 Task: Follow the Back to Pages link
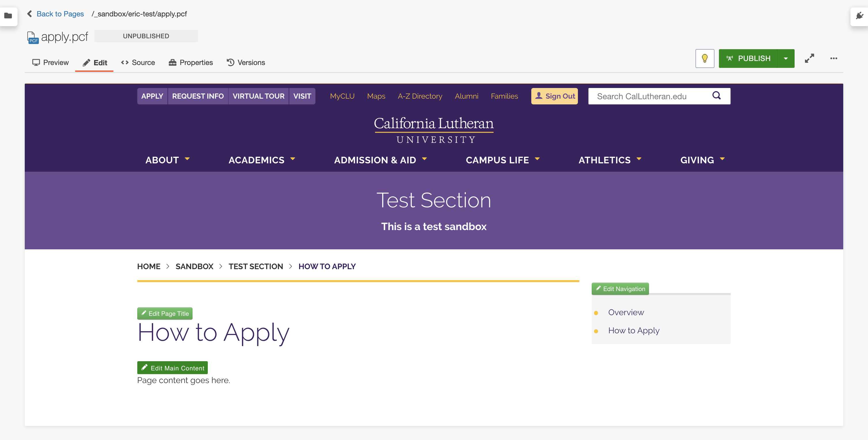60,14
